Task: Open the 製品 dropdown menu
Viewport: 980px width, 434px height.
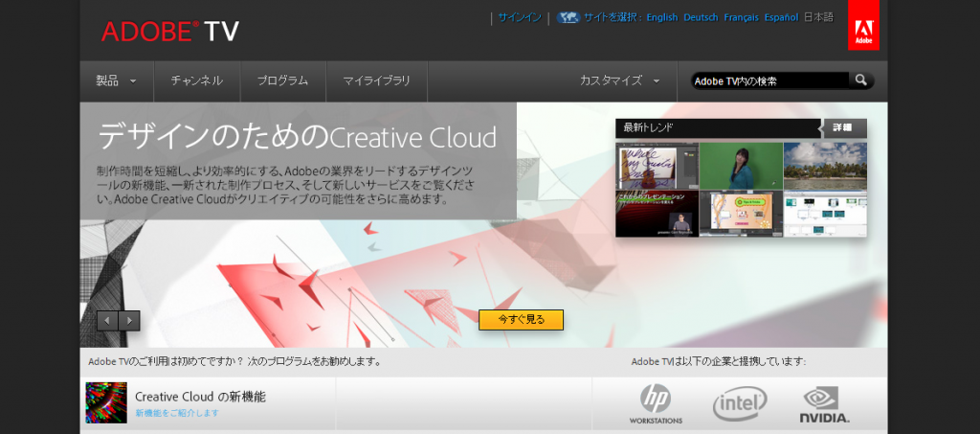Action: click(x=116, y=80)
